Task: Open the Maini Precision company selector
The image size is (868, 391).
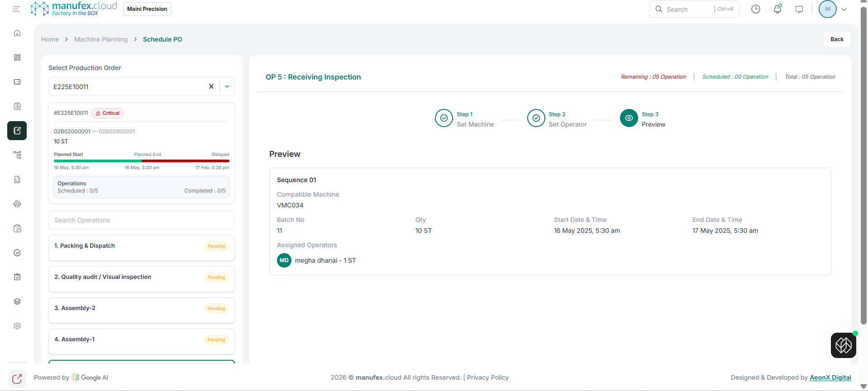Action: click(x=147, y=9)
